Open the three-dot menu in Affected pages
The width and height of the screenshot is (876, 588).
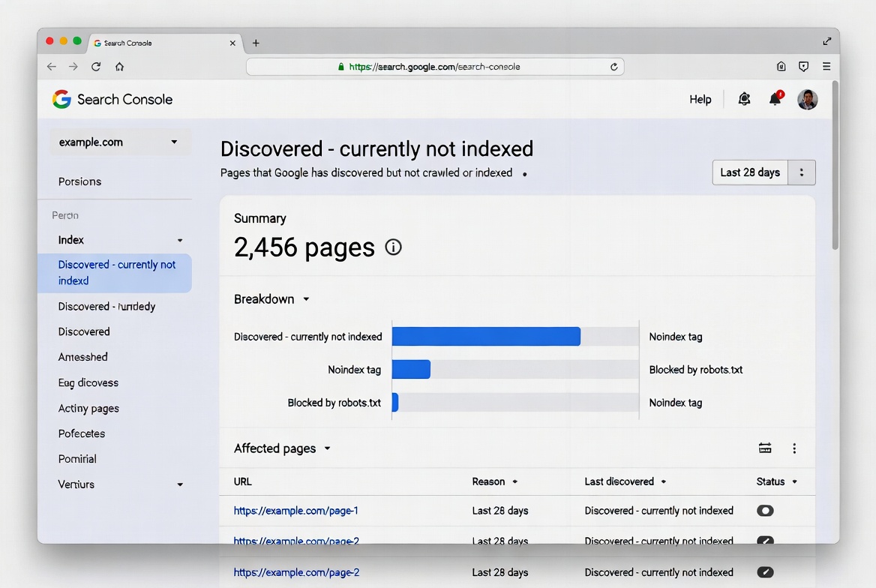pyautogui.click(x=794, y=447)
